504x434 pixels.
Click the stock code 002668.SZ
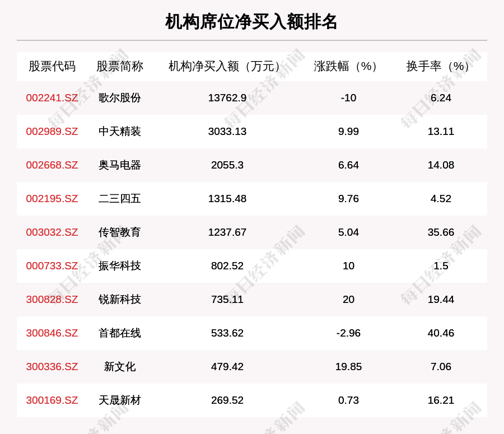pos(52,165)
